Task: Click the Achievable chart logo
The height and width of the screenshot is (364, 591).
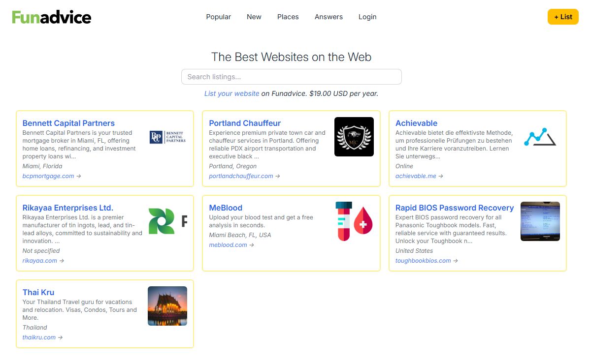Action: [540, 137]
